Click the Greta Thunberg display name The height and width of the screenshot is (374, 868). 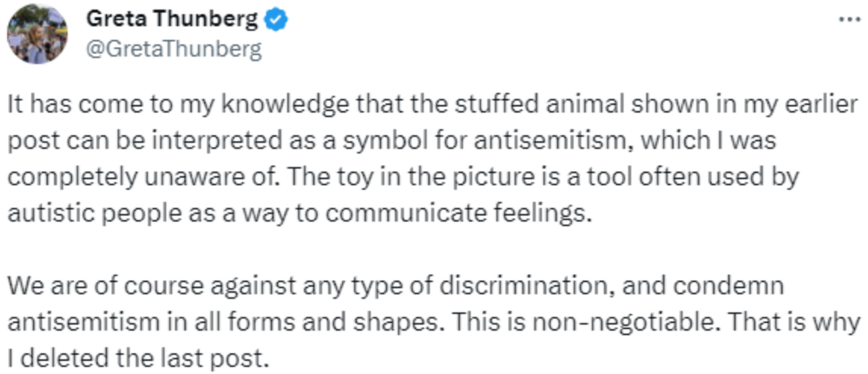[x=172, y=21]
